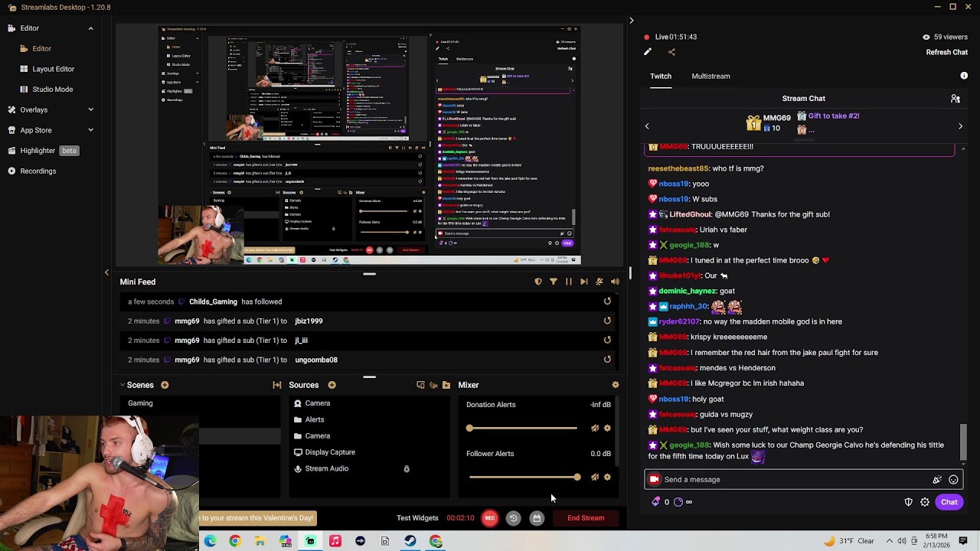Toggle the lock on Stream Audio source

tap(407, 468)
